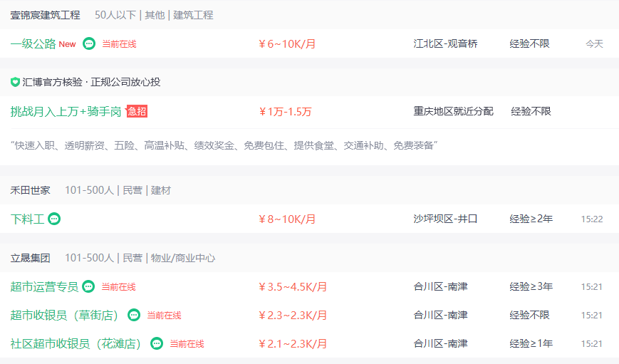
Task: Click chat icon for 超市收银员（草街店）
Action: (134, 315)
